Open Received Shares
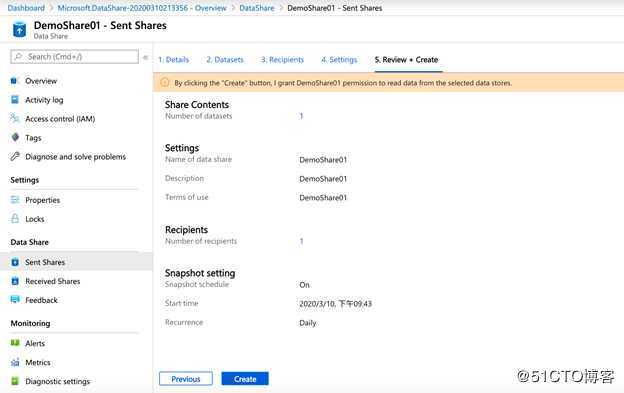 click(x=53, y=281)
